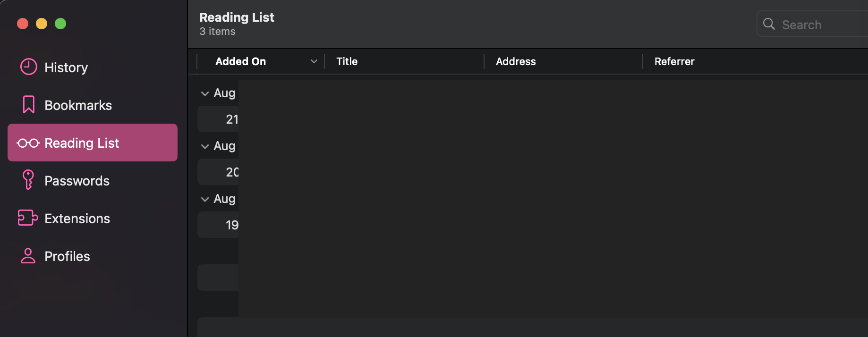Collapse the first Aug date group

coord(205,93)
